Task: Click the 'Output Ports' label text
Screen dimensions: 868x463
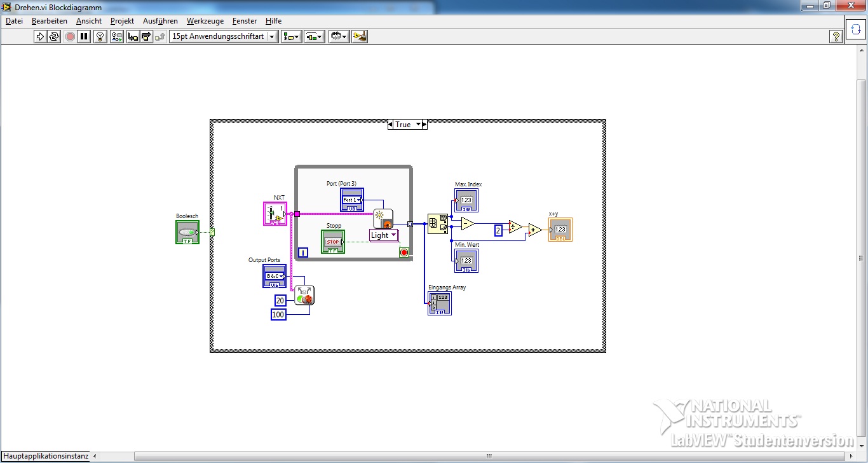Action: [264, 260]
